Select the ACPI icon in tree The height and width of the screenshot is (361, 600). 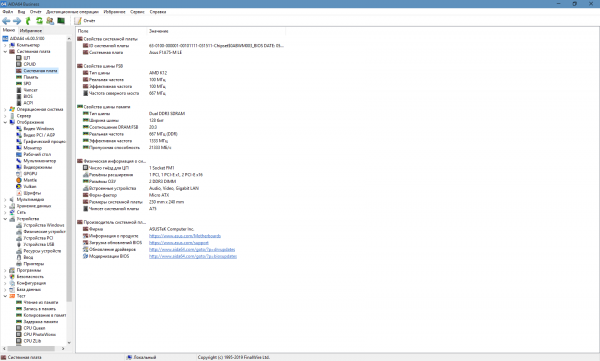[x=19, y=103]
